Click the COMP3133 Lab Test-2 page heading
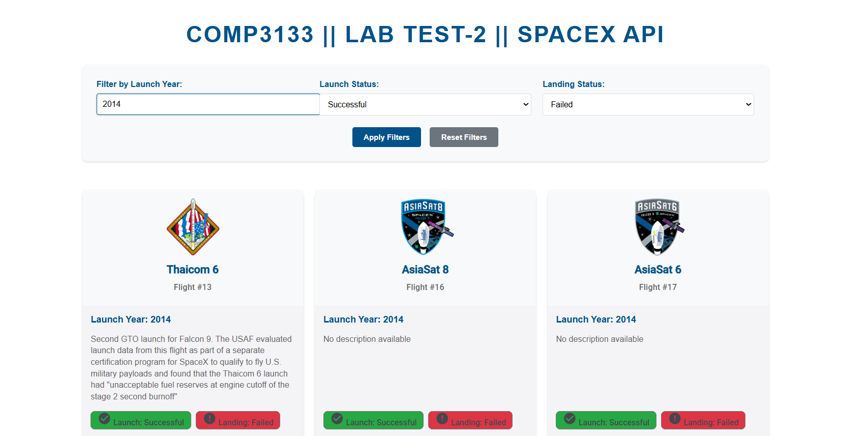Image resolution: width=868 pixels, height=436 pixels. 425,35
